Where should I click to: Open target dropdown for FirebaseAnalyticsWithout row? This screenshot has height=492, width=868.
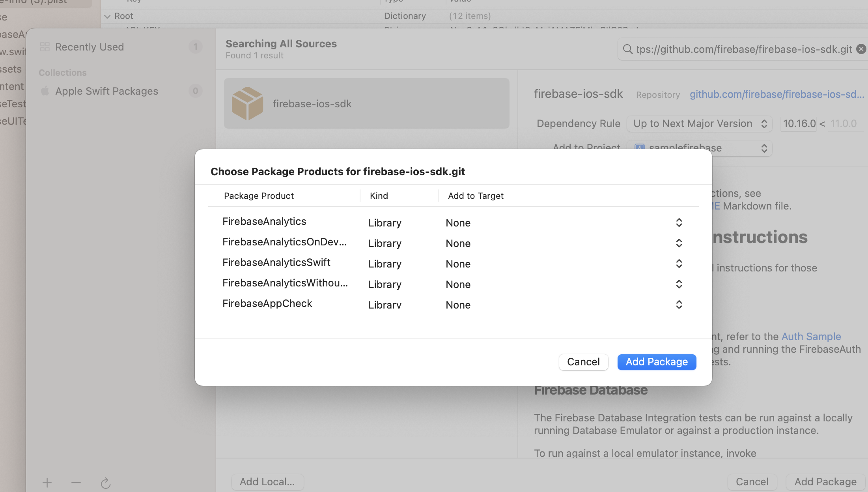[x=678, y=284]
